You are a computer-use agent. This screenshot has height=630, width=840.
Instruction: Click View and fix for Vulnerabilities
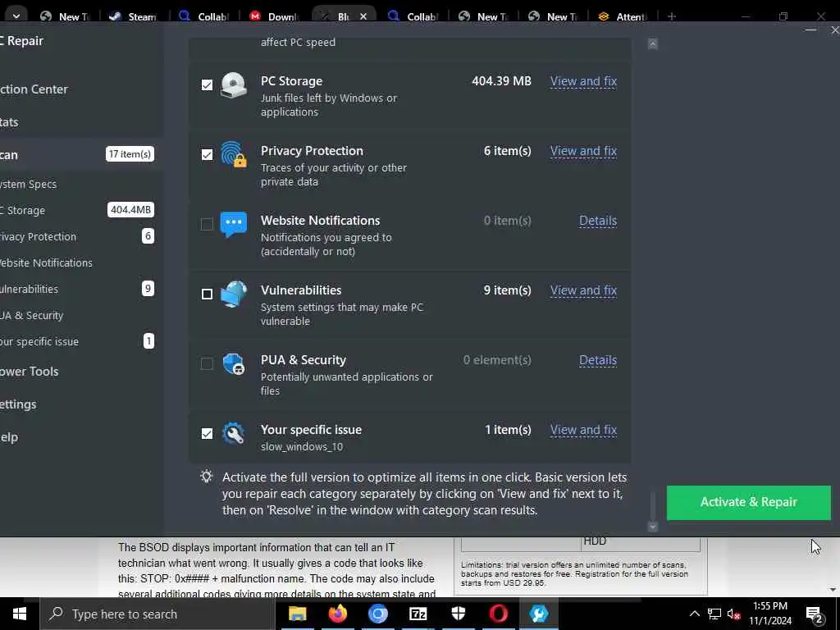(x=583, y=290)
